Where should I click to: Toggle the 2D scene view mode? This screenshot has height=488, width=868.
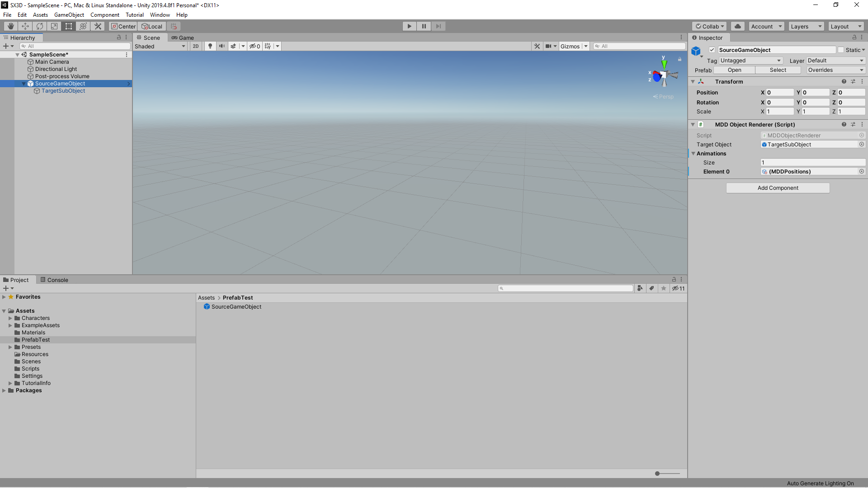click(196, 46)
